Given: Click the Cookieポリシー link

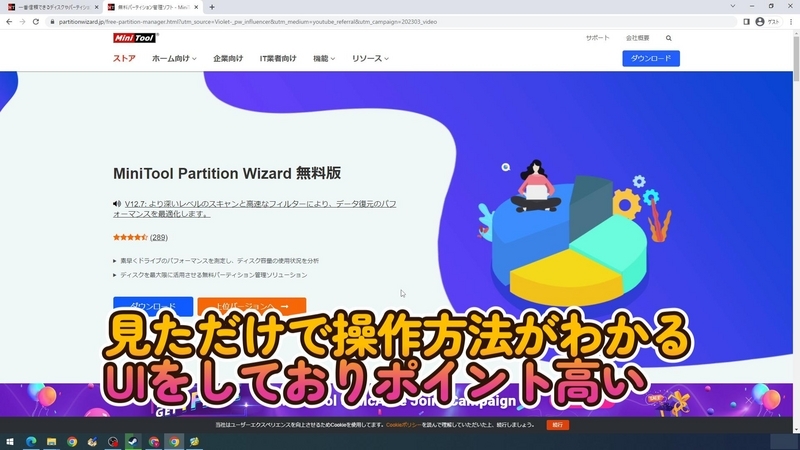Looking at the screenshot, I should (403, 424).
